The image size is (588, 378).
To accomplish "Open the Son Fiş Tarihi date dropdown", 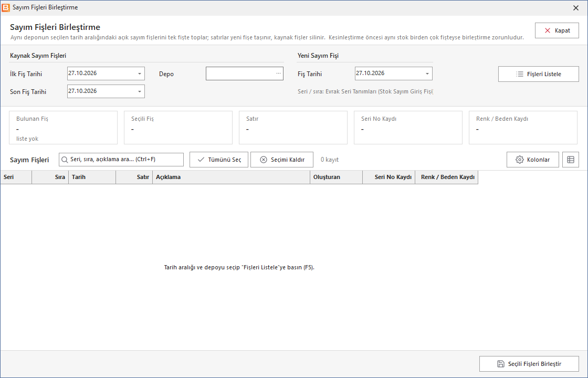I will coord(140,91).
